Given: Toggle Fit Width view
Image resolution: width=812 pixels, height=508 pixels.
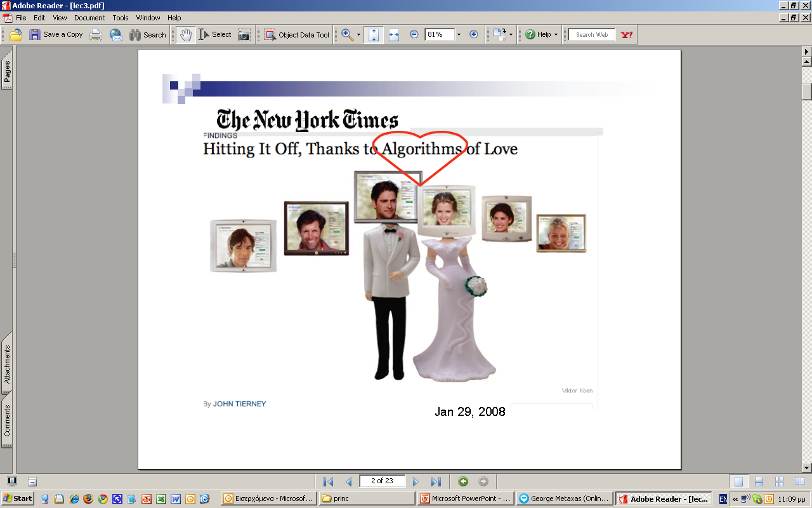Looking at the screenshot, I should [394, 35].
